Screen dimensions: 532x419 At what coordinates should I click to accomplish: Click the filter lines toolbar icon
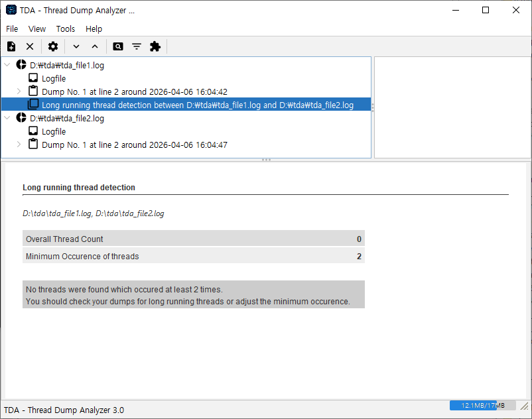click(x=137, y=46)
